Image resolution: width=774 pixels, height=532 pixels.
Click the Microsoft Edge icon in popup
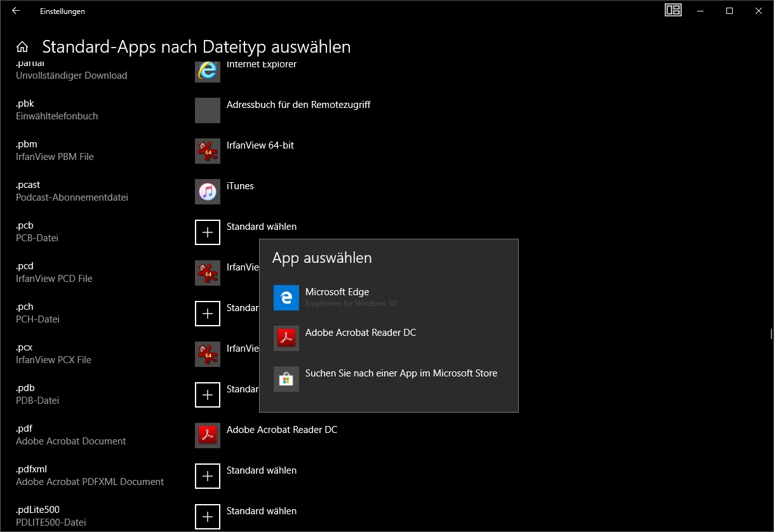coord(286,298)
